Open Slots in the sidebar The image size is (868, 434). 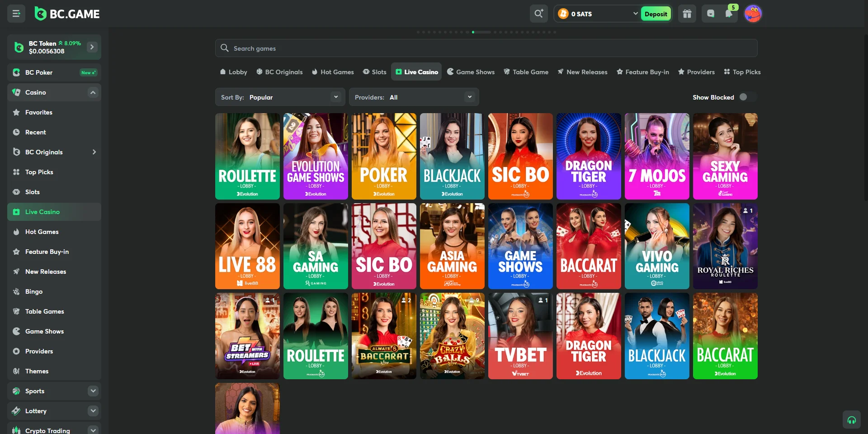[x=54, y=192]
